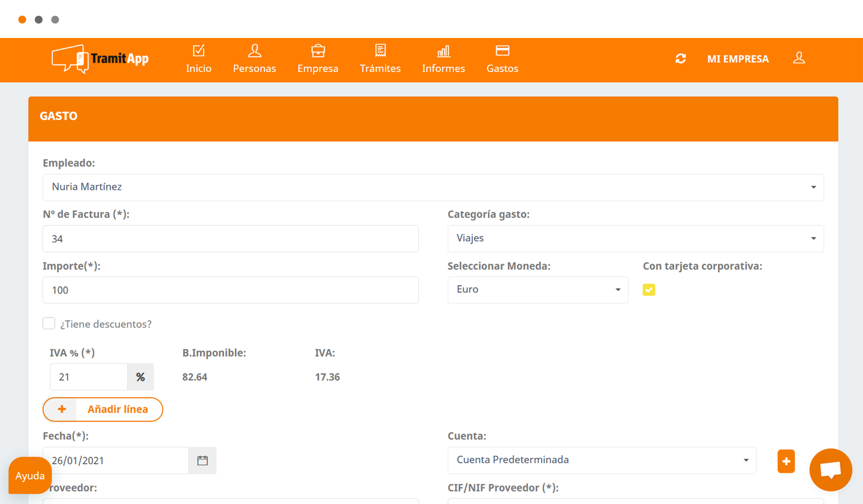Screen dimensions: 863x504
Task: Check the ¿Tiene descuentos? box
Action: 49,324
